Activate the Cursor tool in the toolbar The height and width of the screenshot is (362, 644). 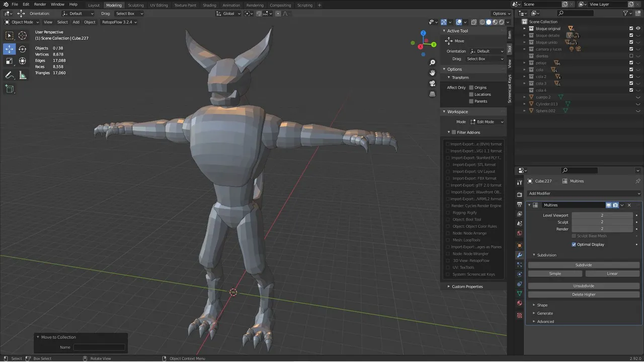coord(23,35)
